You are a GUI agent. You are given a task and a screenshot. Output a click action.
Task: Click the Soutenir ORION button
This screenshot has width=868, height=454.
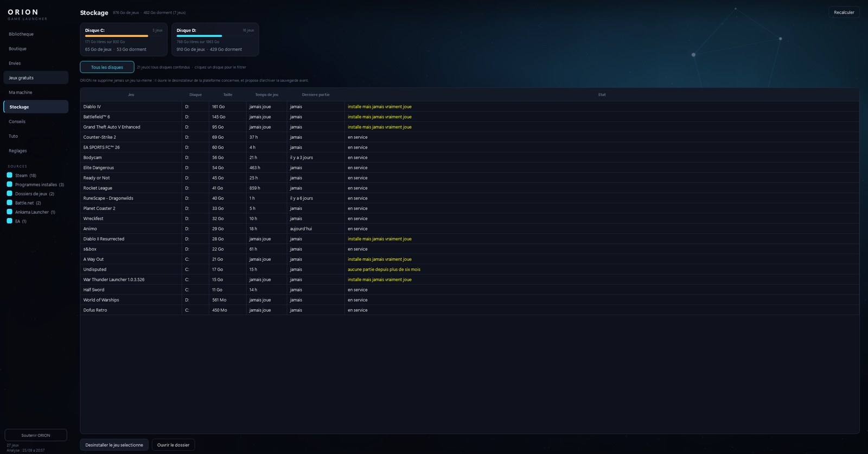pos(36,436)
